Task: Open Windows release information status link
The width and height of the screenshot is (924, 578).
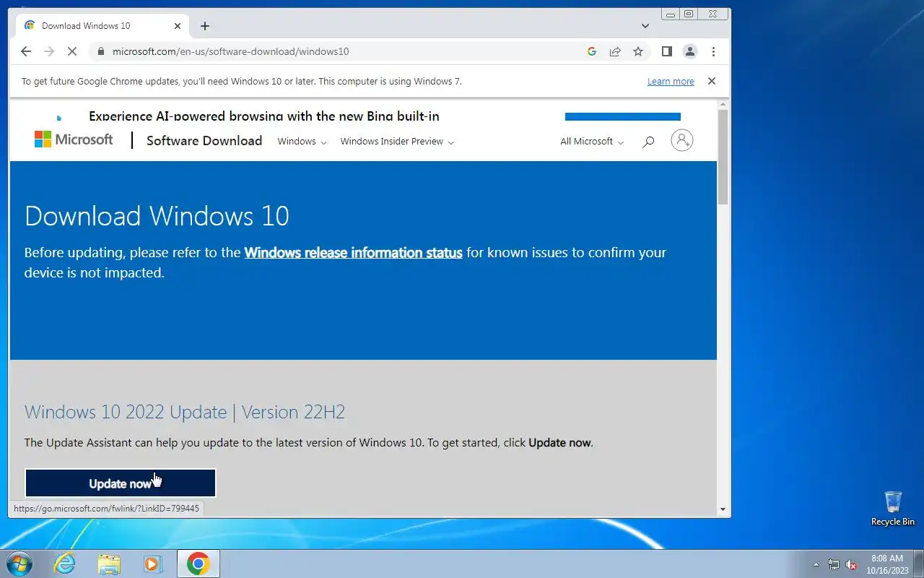Action: tap(354, 253)
